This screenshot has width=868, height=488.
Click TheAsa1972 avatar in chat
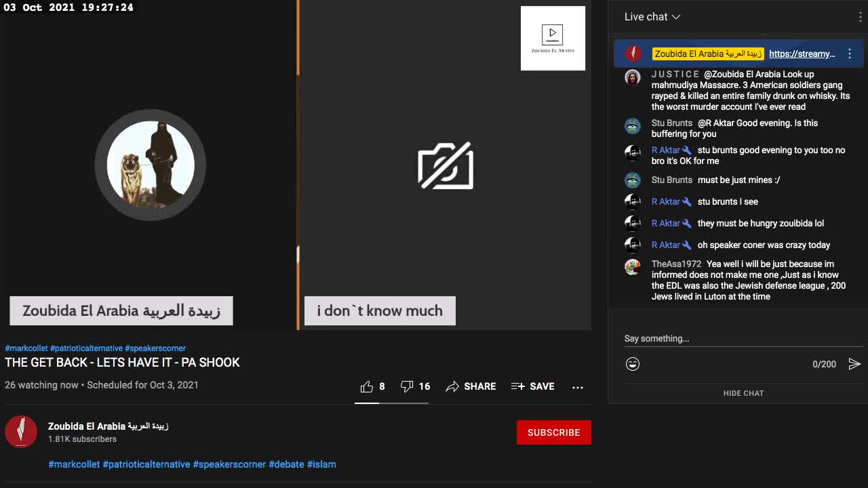(x=633, y=266)
